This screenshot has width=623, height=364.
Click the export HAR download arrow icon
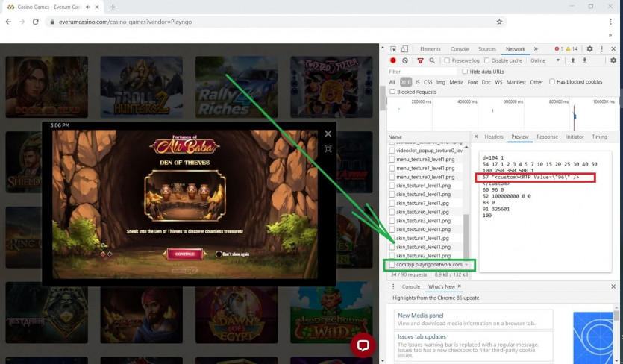click(x=585, y=60)
